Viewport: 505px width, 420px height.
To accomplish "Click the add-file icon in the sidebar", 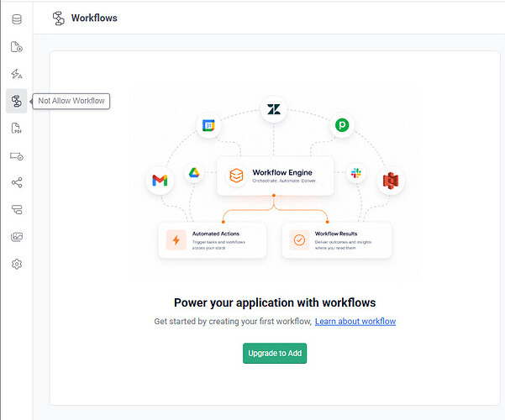I will pyautogui.click(x=17, y=47).
